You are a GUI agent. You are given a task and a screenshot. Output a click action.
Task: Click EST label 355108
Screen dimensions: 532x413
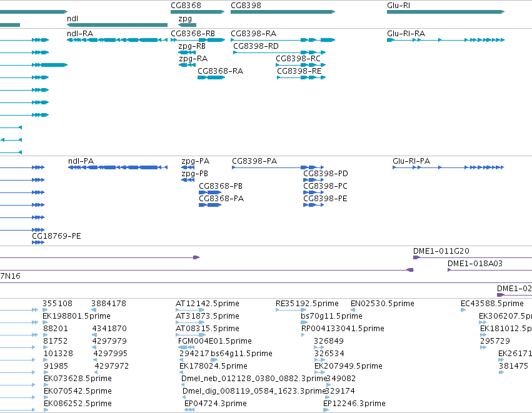58,304
